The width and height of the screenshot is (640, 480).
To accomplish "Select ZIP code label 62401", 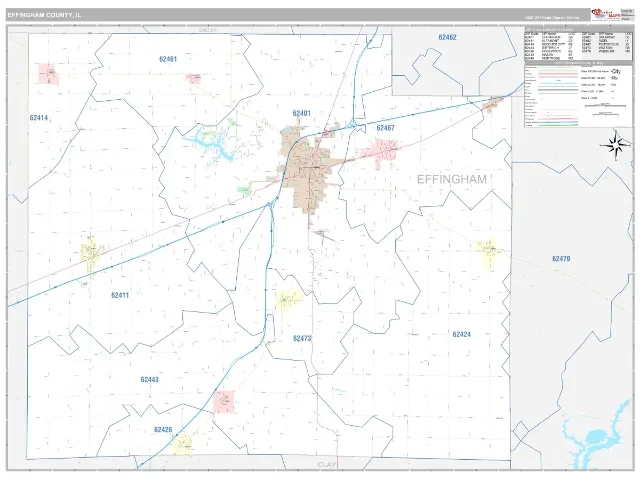I will (x=302, y=113).
